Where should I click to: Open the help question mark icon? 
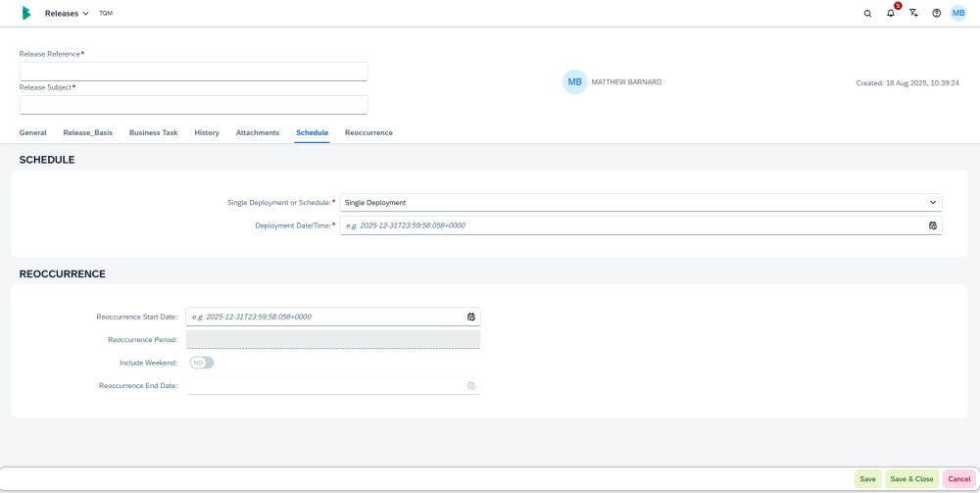click(x=936, y=13)
